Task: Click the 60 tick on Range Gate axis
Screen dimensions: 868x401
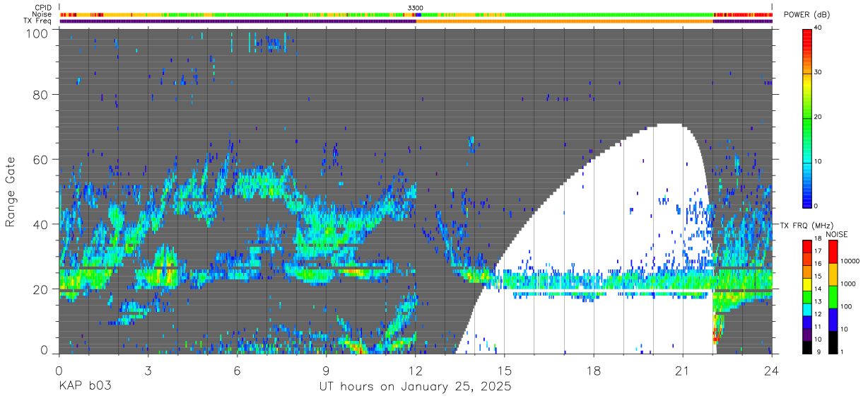Action: [x=41, y=159]
